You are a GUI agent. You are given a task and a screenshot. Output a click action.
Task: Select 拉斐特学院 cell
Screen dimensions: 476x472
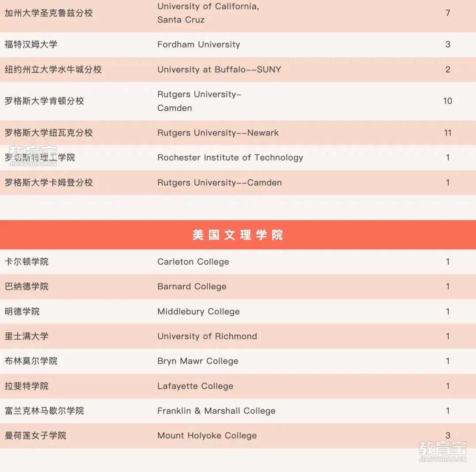(x=26, y=386)
